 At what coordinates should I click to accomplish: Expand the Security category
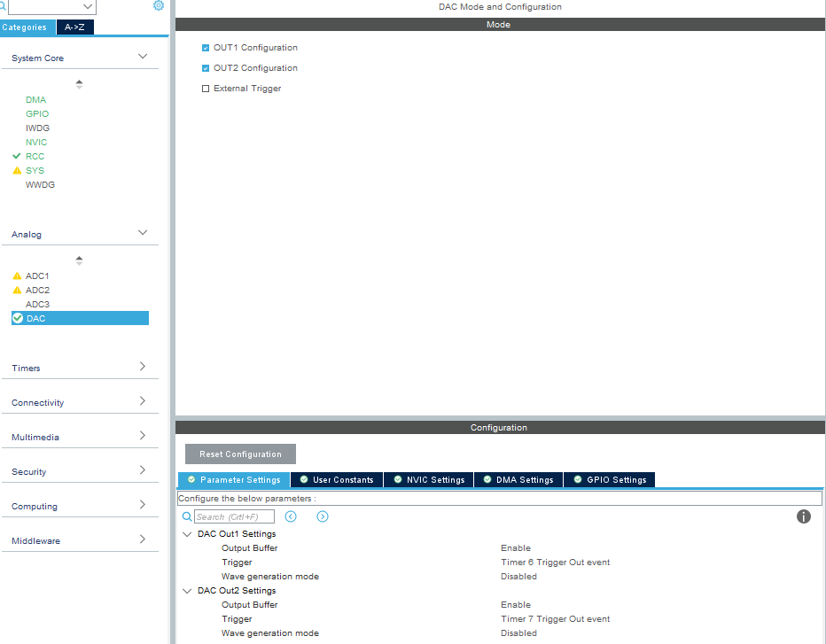tap(142, 470)
